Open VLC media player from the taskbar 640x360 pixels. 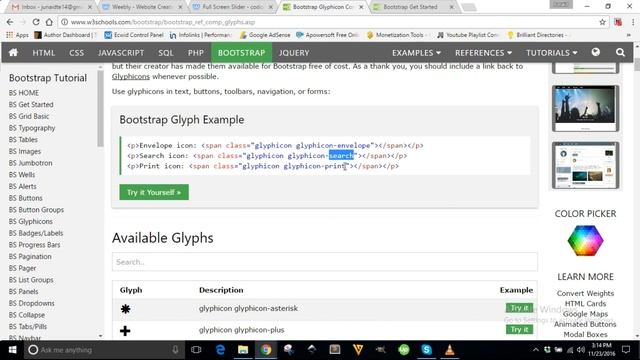449,350
